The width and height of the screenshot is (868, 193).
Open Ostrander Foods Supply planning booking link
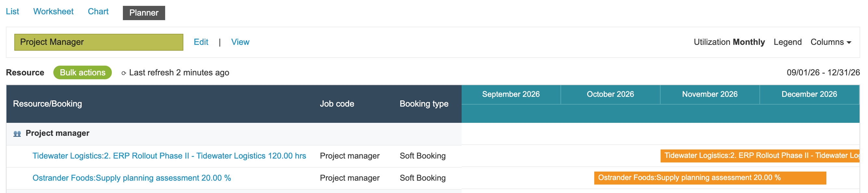click(x=132, y=178)
